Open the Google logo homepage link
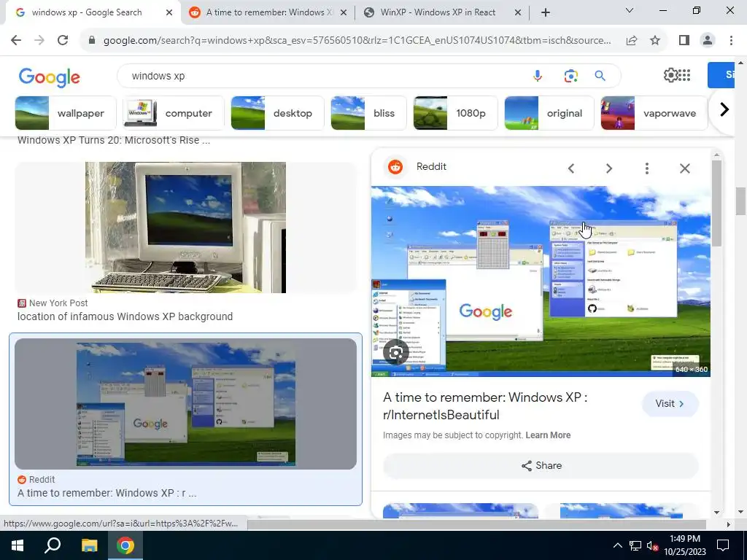Viewport: 747px width, 560px height. click(x=50, y=77)
